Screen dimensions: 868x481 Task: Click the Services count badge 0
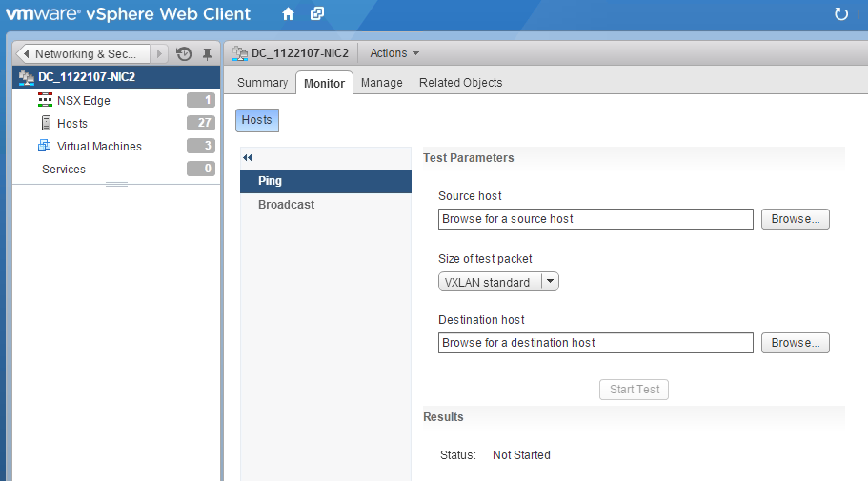point(201,169)
